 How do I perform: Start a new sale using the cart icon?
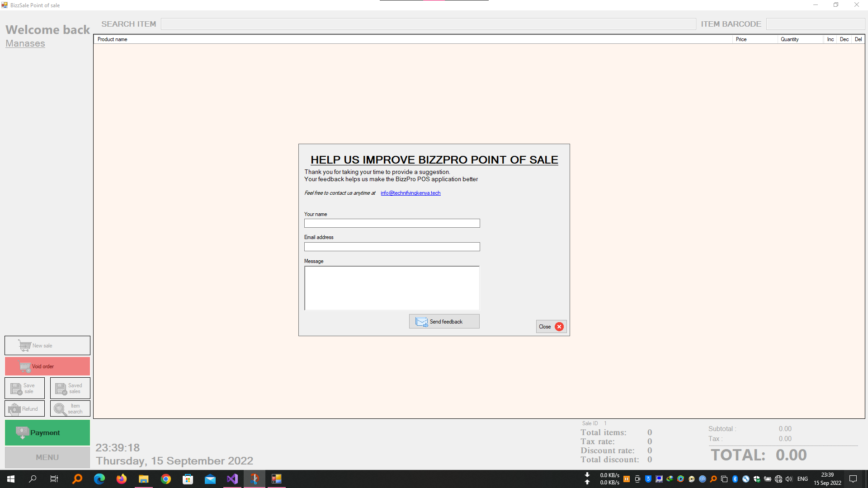24,345
